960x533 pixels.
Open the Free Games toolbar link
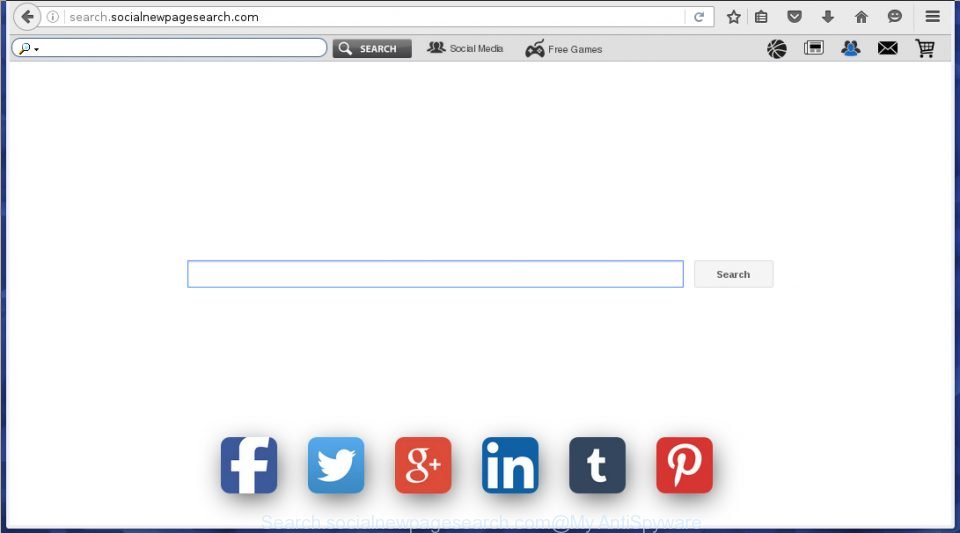tap(564, 49)
